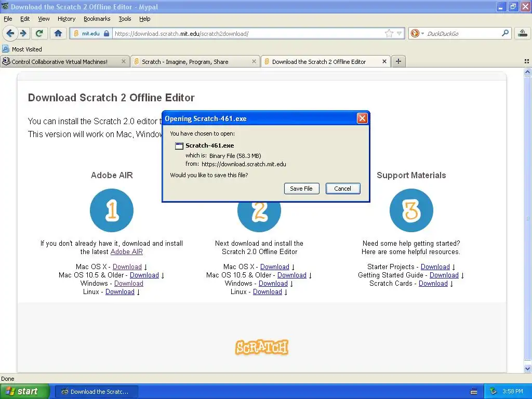Go forward with the Forward arrow
Screen dimensions: 532x399
[23, 33]
